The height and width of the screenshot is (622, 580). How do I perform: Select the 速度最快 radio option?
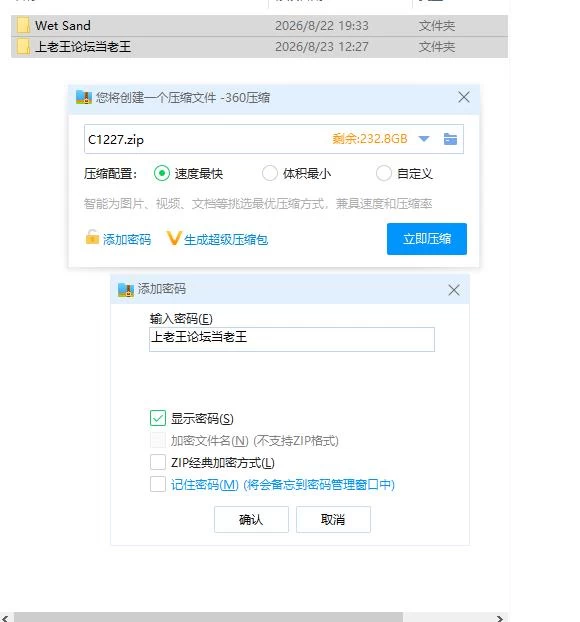coord(162,173)
